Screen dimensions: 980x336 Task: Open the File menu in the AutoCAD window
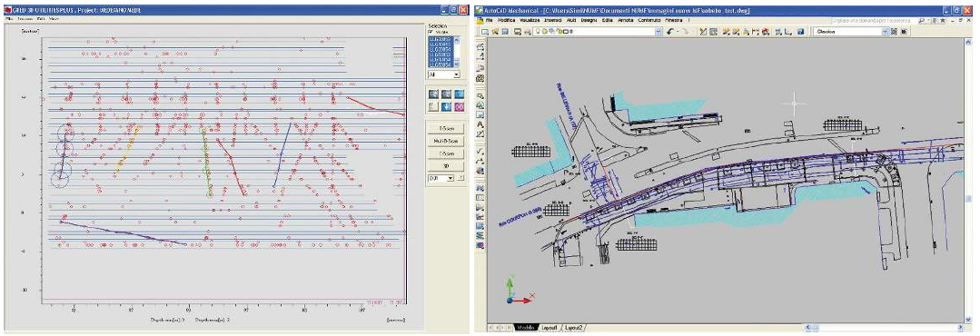(489, 20)
